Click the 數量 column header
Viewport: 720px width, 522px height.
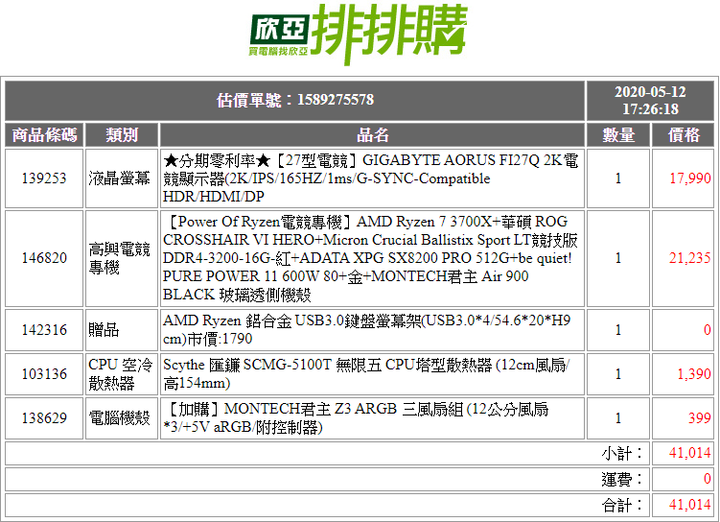pos(619,135)
